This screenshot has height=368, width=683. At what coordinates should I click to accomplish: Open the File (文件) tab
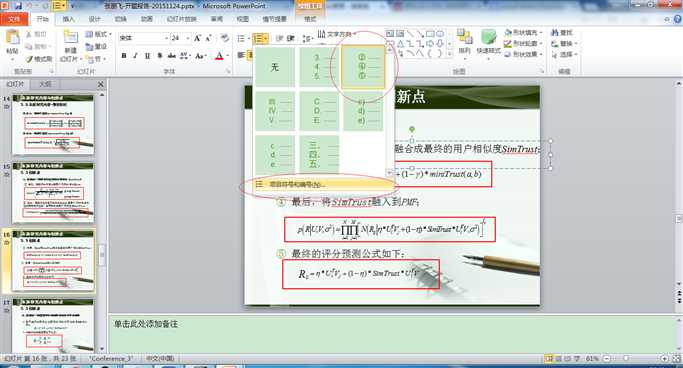pyautogui.click(x=14, y=19)
